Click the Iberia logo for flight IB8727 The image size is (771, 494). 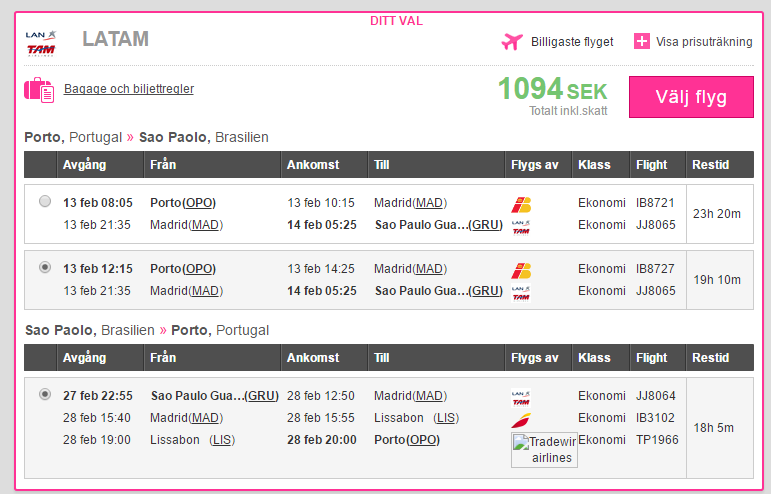tap(521, 270)
